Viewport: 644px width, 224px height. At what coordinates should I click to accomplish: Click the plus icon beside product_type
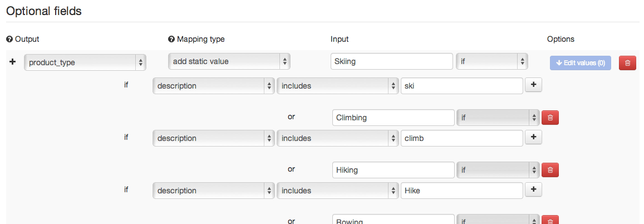tap(13, 62)
